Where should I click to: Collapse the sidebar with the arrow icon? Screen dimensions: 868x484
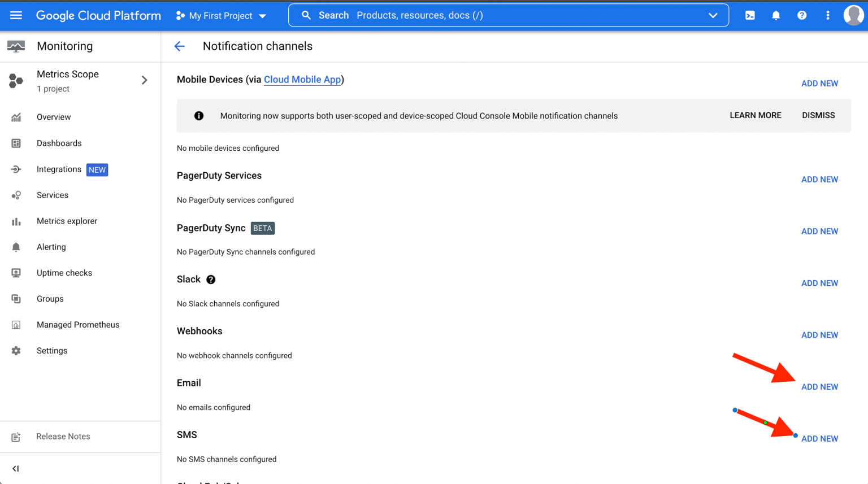point(16,469)
